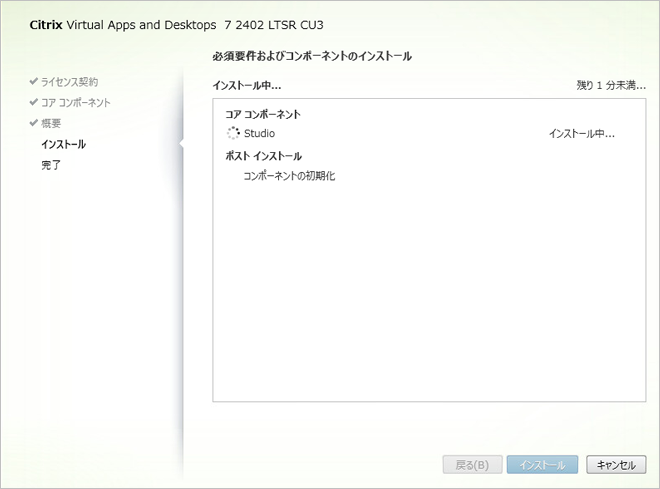Cancel installation with the キャンセル button
660x489 pixels.
click(616, 465)
